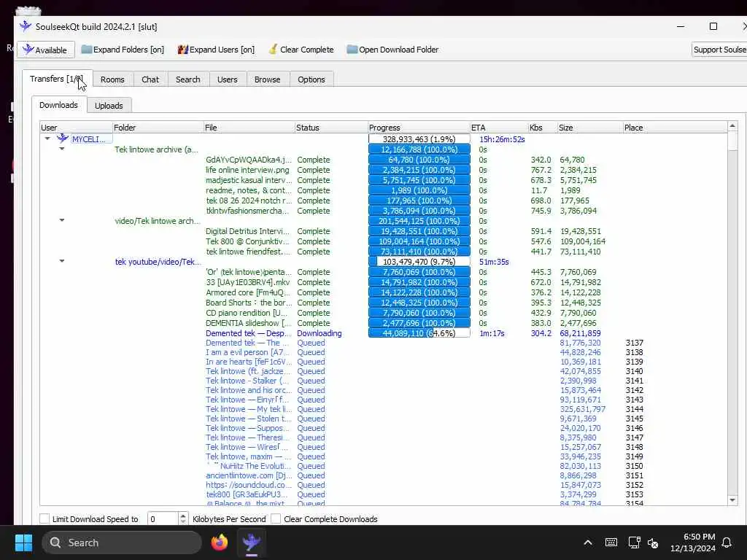Open clock showing 6:50 PM

[x=693, y=542]
